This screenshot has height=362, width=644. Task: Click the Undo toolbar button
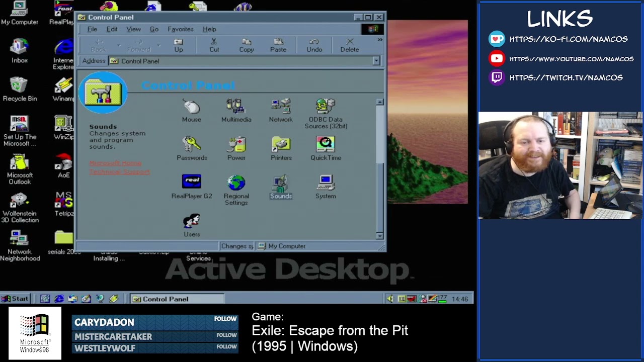coord(314,45)
